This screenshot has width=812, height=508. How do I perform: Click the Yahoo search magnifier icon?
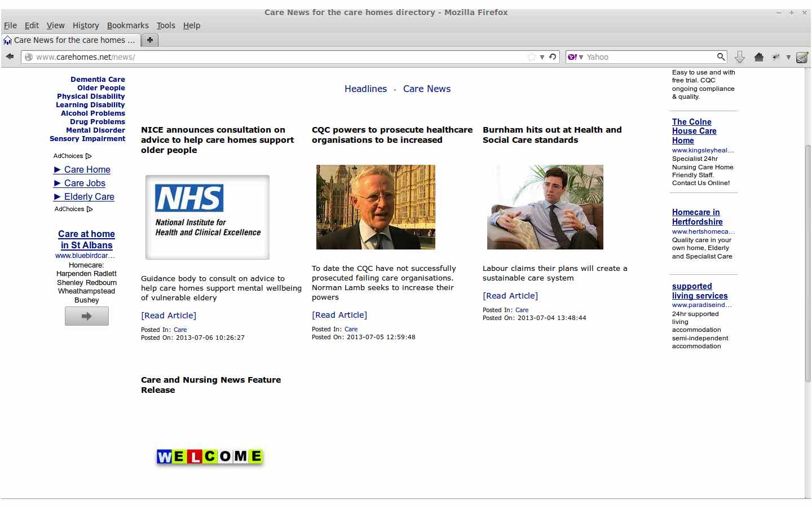[721, 56]
